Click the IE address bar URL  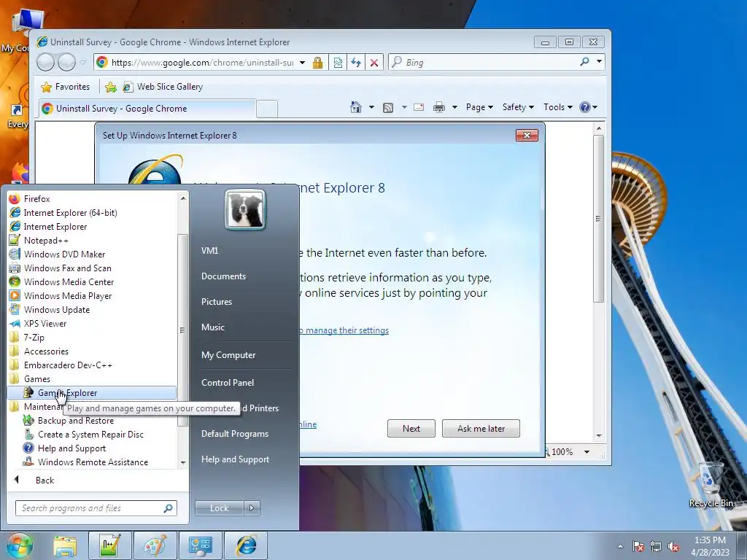pyautogui.click(x=202, y=63)
